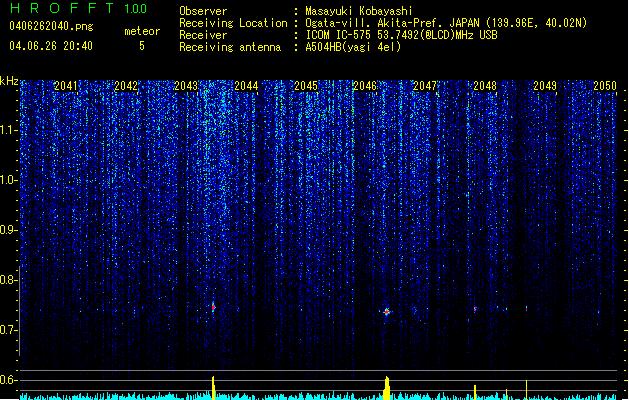Screen dimensions: 629x400
Task: Click the 2050 time marker
Action: [x=605, y=86]
